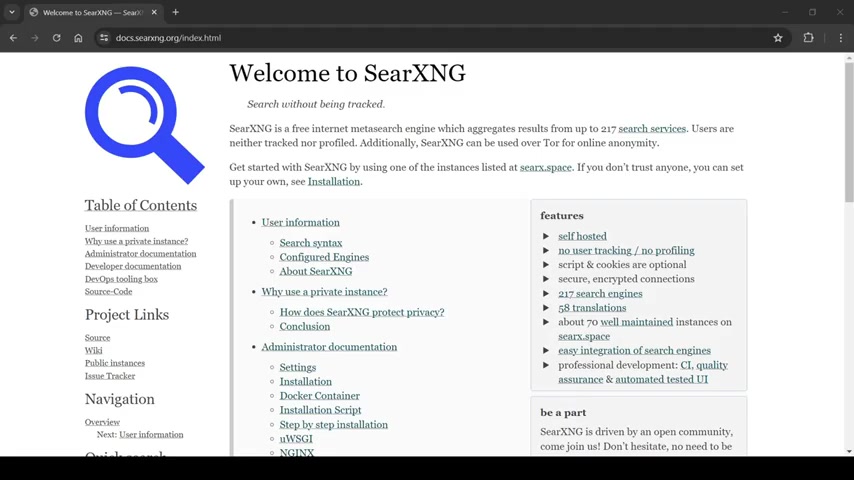Open the Source project link
This screenshot has height=480, width=854.
97,338
